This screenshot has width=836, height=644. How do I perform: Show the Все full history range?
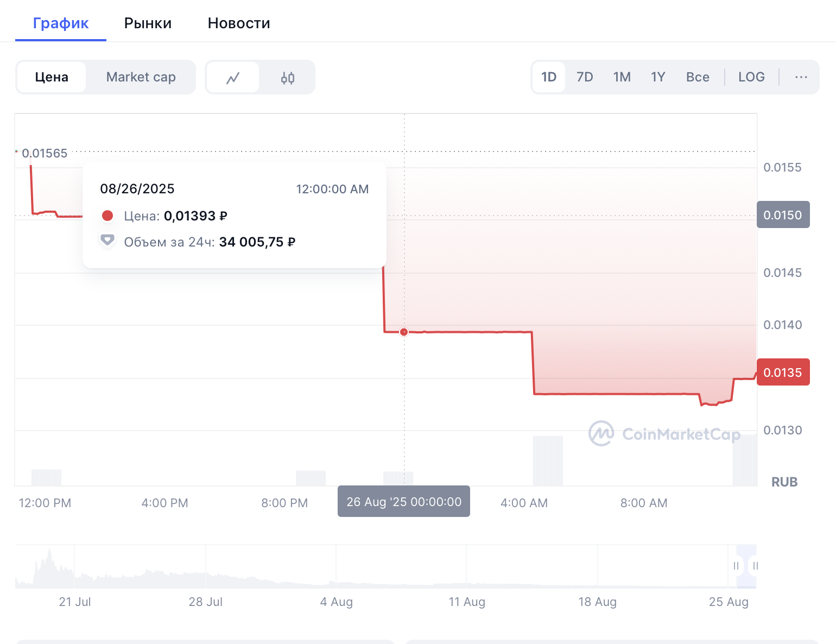tap(698, 77)
